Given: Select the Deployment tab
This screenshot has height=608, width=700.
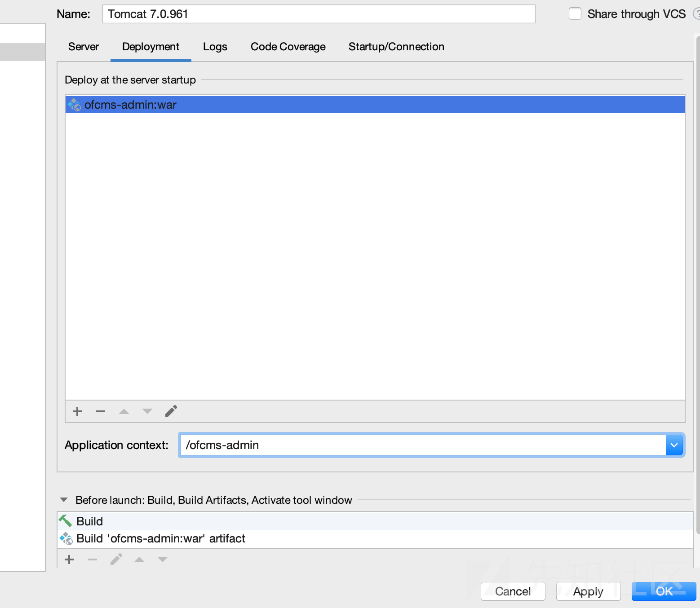Looking at the screenshot, I should [151, 47].
